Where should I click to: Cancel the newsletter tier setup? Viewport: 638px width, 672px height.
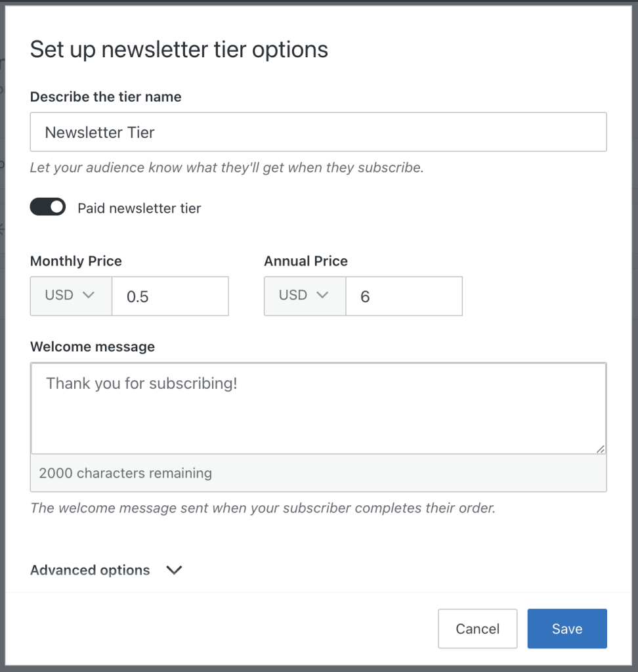[477, 629]
